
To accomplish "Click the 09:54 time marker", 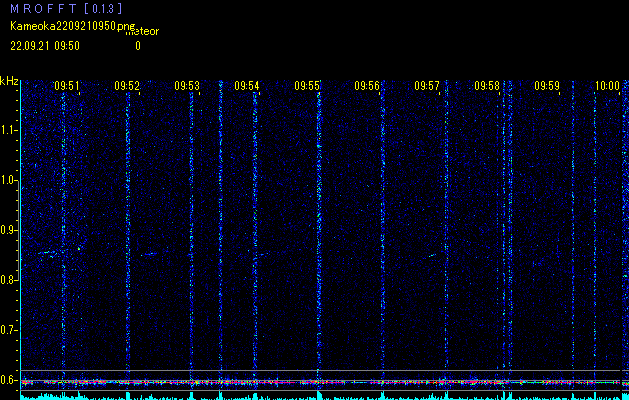I will coord(247,86).
